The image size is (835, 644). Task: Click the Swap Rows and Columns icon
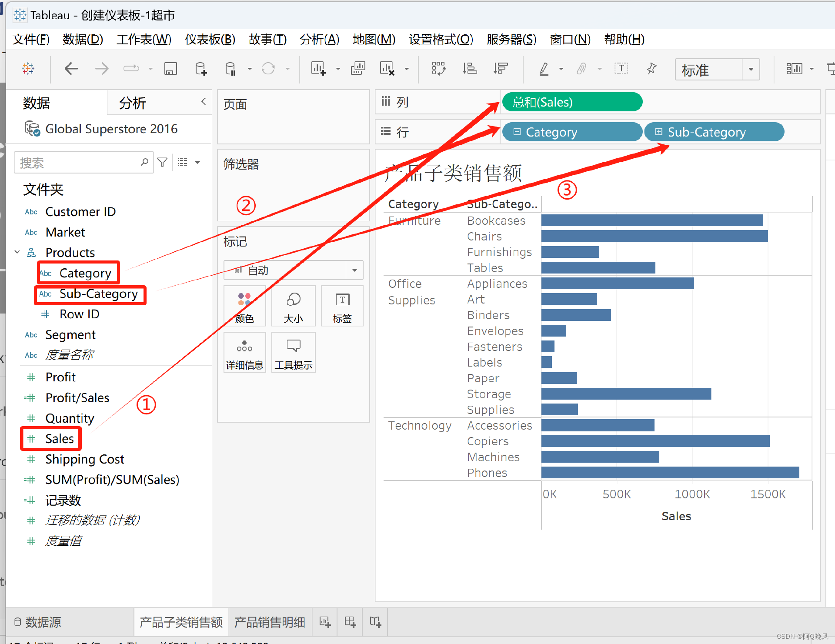(438, 69)
